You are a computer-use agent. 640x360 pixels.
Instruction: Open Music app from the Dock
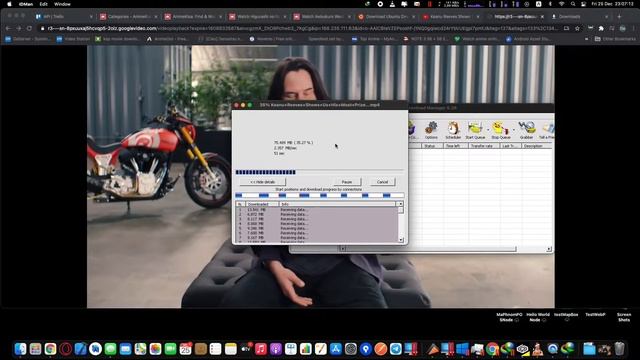(260, 349)
